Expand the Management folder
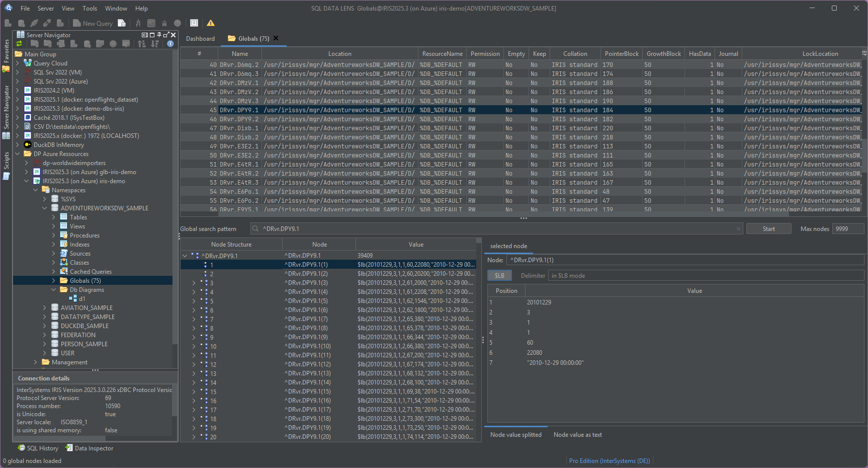 pyautogui.click(x=35, y=362)
